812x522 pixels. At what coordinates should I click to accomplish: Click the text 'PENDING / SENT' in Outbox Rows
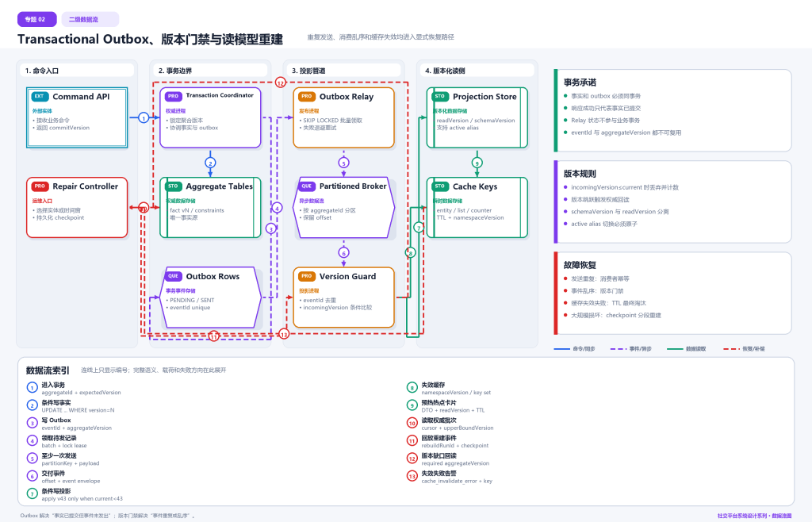pos(192,300)
